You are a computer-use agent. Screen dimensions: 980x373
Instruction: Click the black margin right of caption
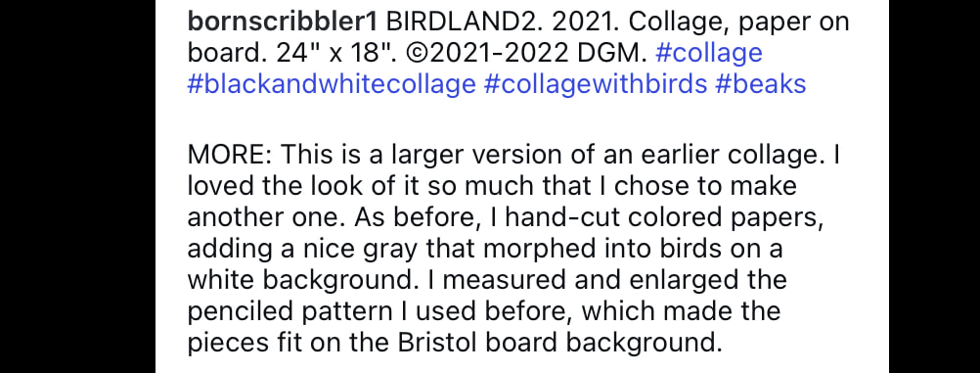(934, 186)
